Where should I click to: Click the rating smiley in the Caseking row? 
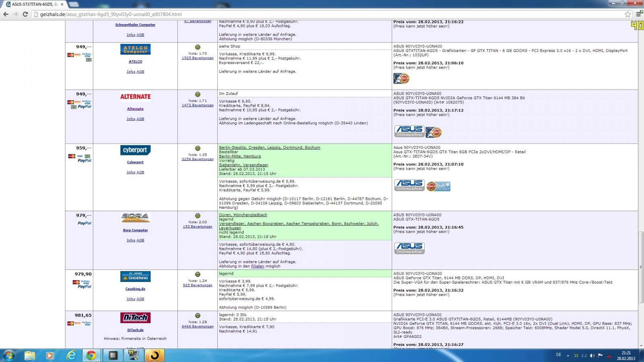tap(198, 274)
